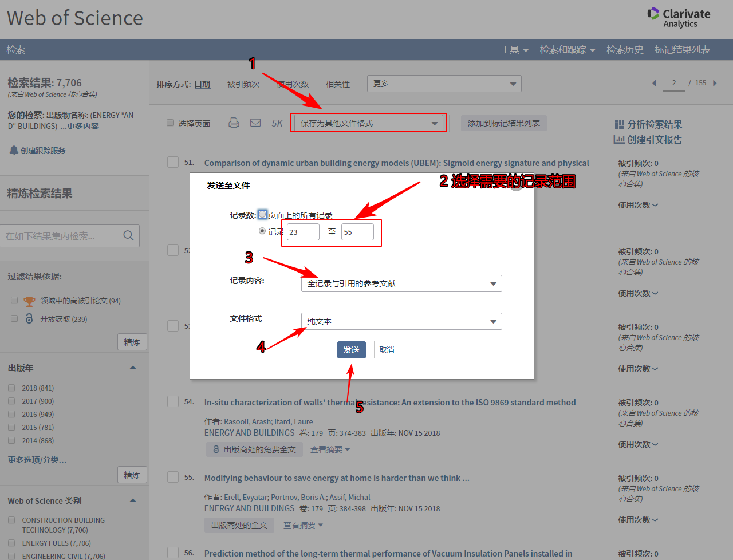Click 检索 in the navigation bar
Screen dimensions: 733x560
[16, 50]
